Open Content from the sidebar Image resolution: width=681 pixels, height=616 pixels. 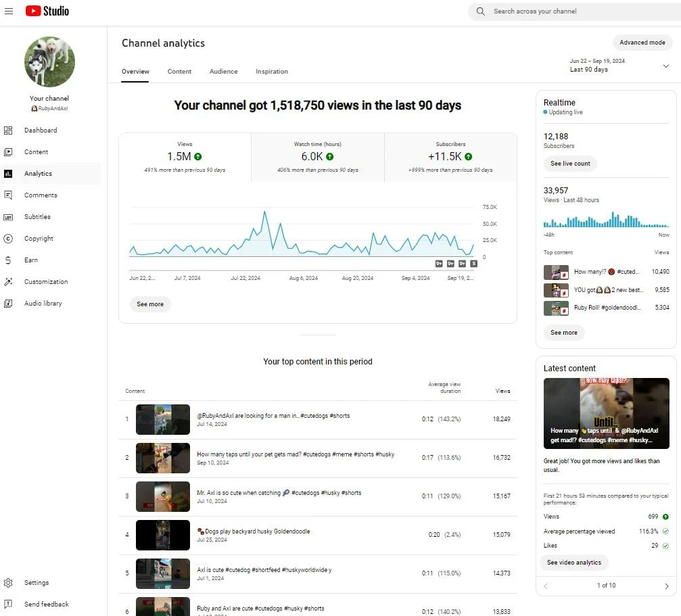(36, 152)
